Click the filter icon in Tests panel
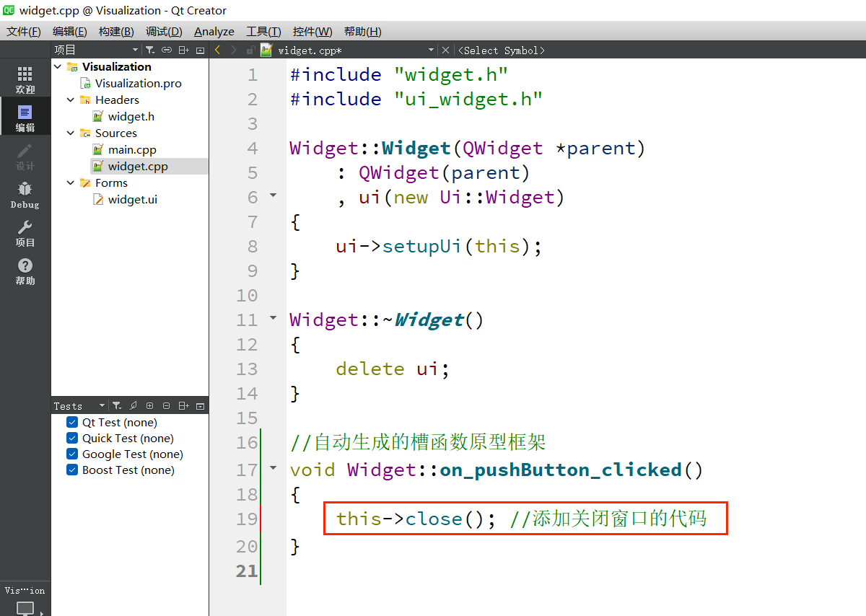The width and height of the screenshot is (866, 616). pos(117,406)
